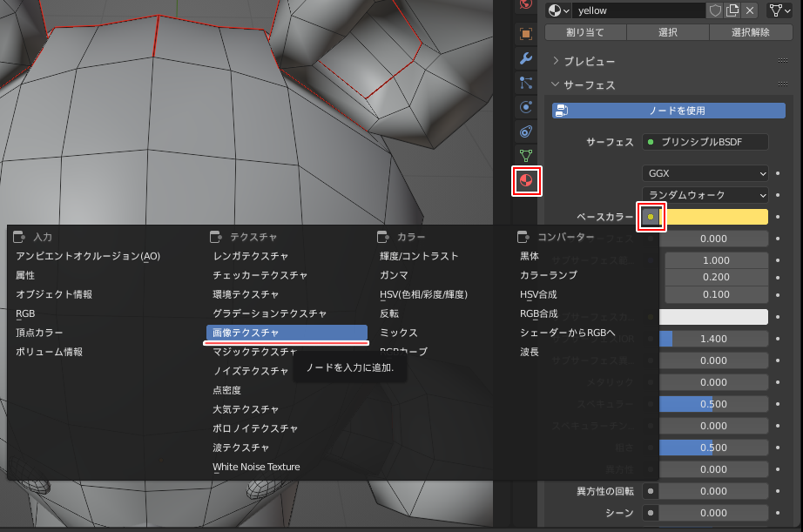Click the 割り当て assign button

(584, 32)
